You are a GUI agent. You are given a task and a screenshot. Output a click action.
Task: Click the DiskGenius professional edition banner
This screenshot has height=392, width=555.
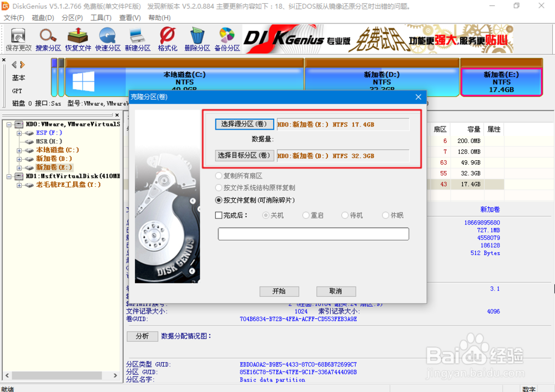click(x=378, y=39)
